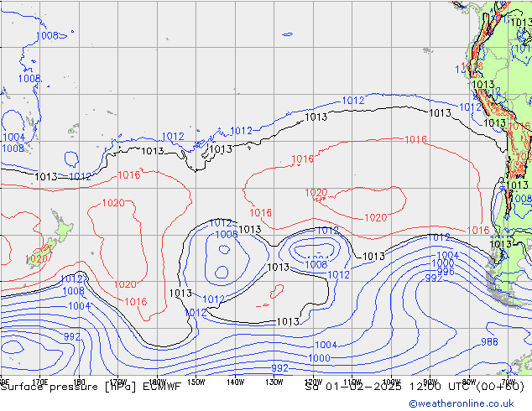Select the "130W" longitude axis label
532x411 pixels.
pos(274,382)
